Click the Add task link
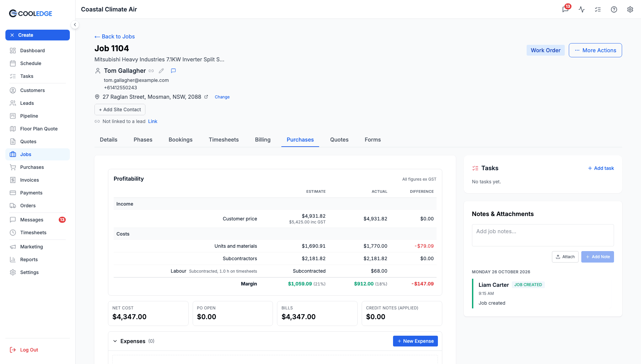The height and width of the screenshot is (364, 641). (x=601, y=168)
